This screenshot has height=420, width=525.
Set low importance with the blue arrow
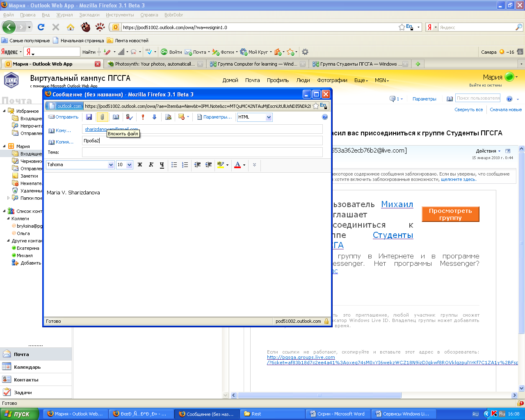154,117
